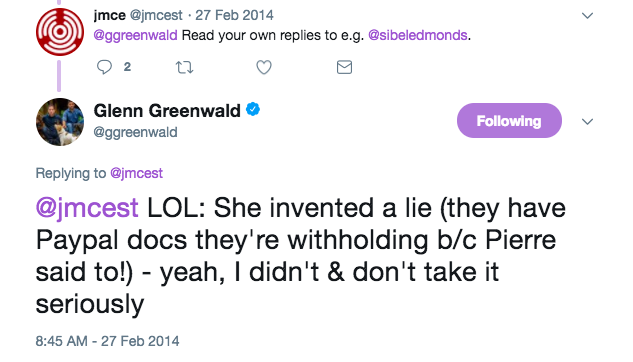Image resolution: width=633 pixels, height=362 pixels.
Task: Select the gray @ggreenwald handle under Glenn's name
Action: coord(135,132)
